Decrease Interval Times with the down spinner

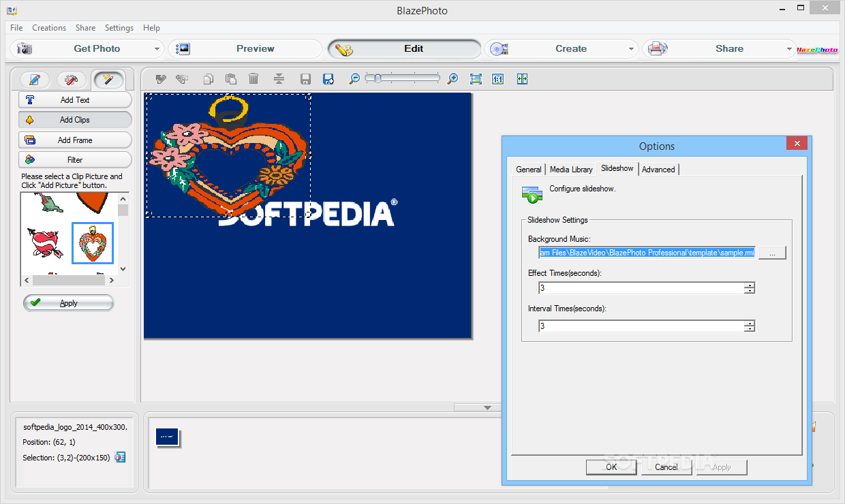pyautogui.click(x=750, y=329)
